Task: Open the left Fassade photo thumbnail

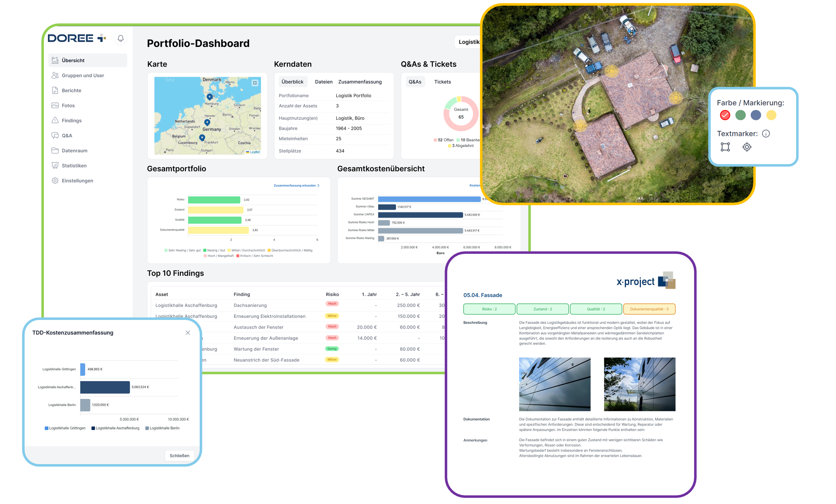Action: coord(554,384)
